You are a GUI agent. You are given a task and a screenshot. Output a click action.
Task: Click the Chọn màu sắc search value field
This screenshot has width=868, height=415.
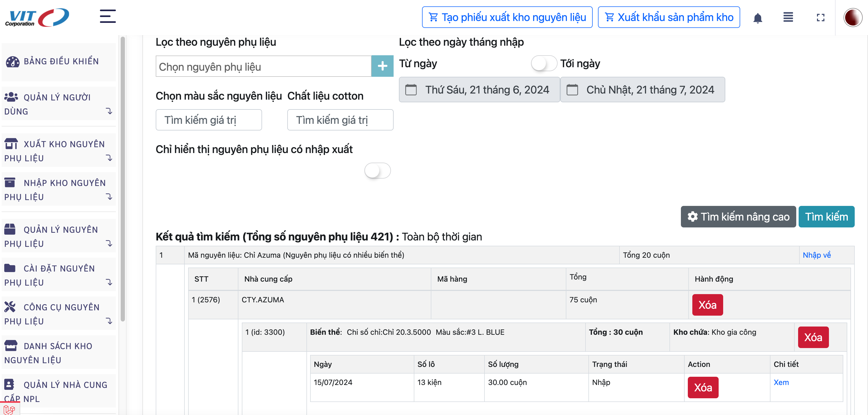[209, 120]
